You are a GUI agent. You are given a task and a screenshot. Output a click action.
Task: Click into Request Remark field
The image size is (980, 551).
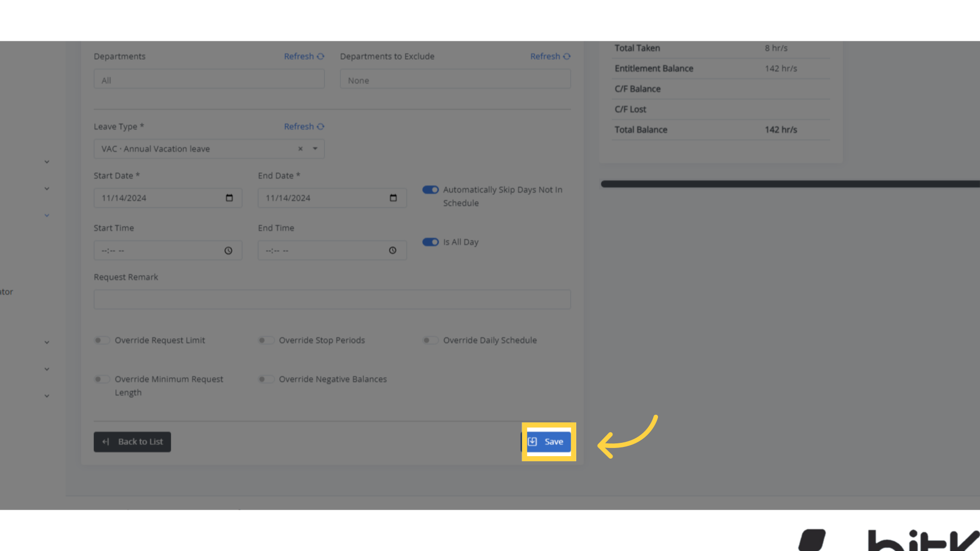click(x=332, y=299)
